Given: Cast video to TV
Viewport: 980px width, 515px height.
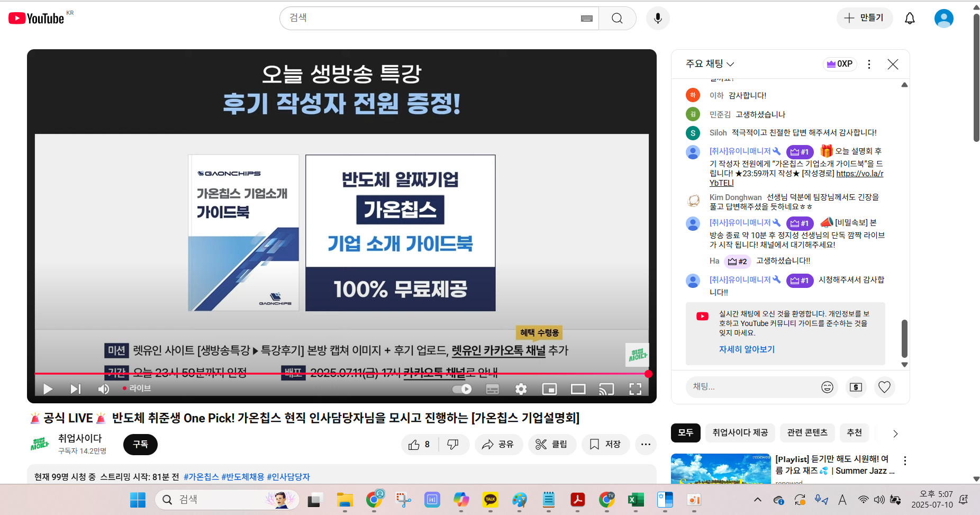Looking at the screenshot, I should pos(606,389).
